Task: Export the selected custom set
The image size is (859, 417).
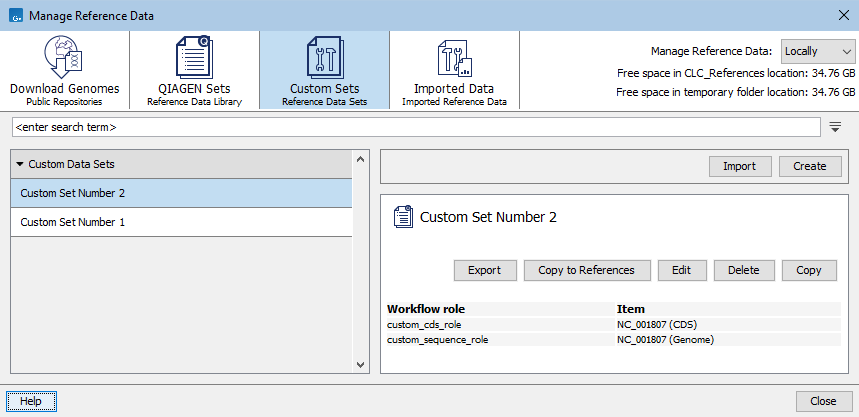Action: [484, 270]
